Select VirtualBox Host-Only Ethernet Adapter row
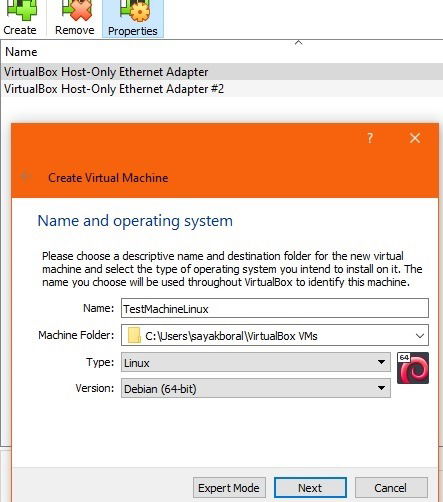Screen dimensions: 443x502 click(x=221, y=72)
